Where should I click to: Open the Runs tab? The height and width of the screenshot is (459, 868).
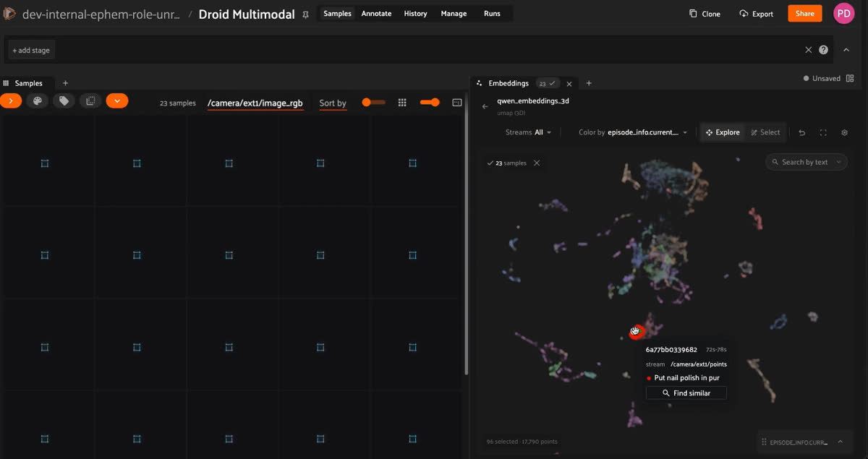492,14
